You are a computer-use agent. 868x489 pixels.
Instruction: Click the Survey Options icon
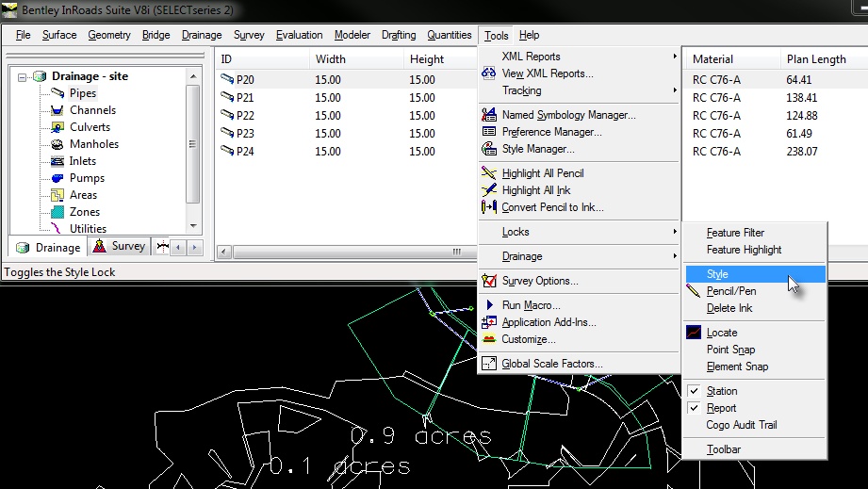pos(489,281)
